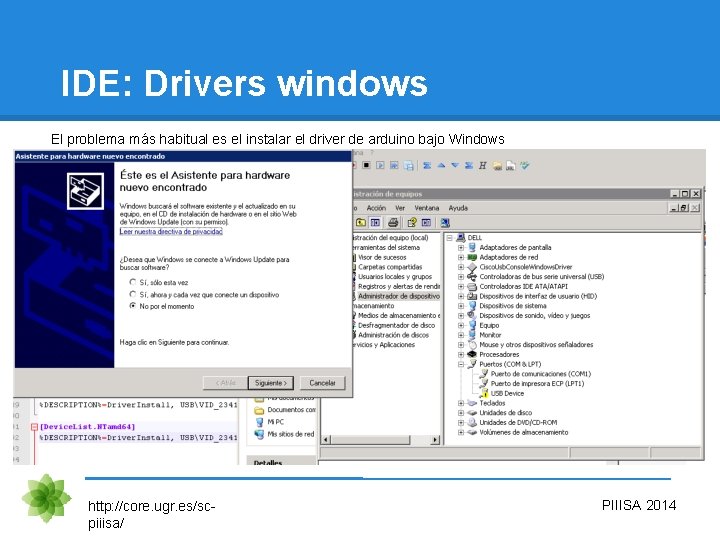Collapse the Puertos (COM & LPT) node
The width and height of the screenshot is (720, 540).
coord(461,364)
